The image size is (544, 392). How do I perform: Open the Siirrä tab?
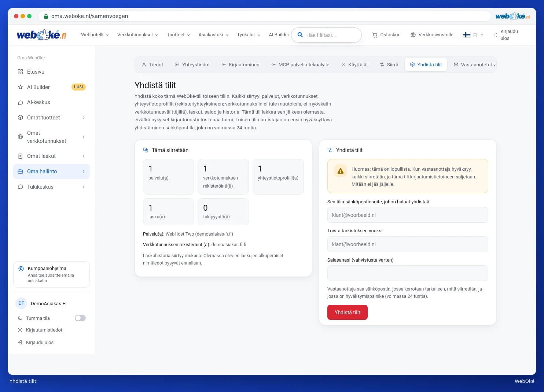click(389, 64)
